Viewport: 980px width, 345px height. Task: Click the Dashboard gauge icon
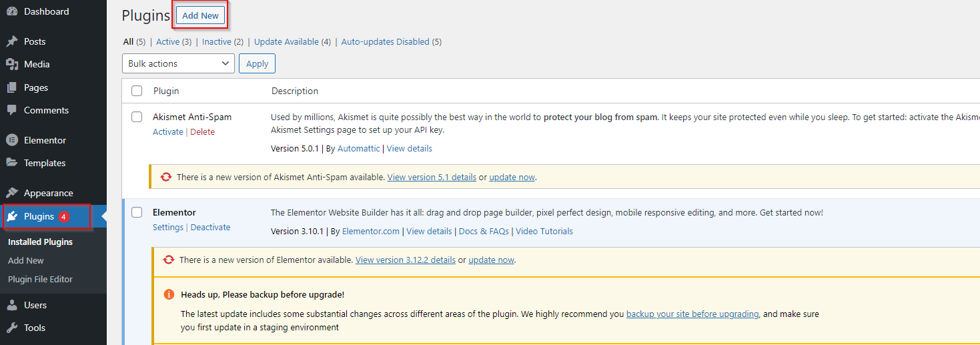[12, 11]
